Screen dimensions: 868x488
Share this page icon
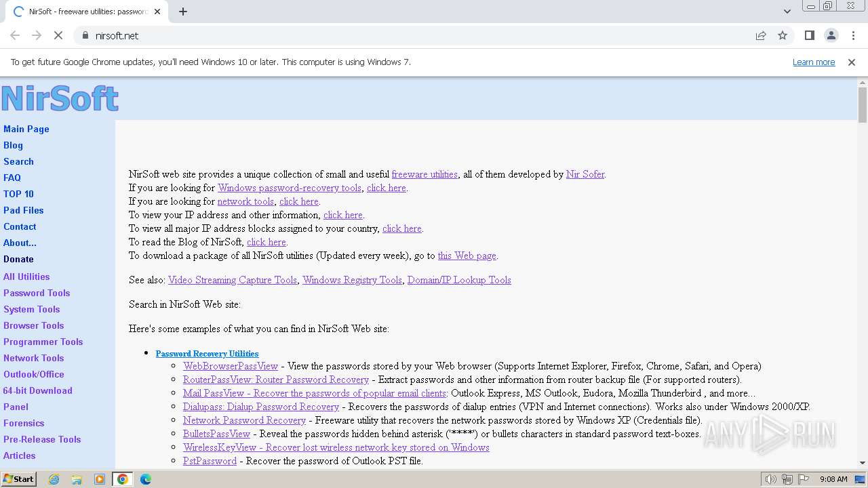[x=761, y=35]
